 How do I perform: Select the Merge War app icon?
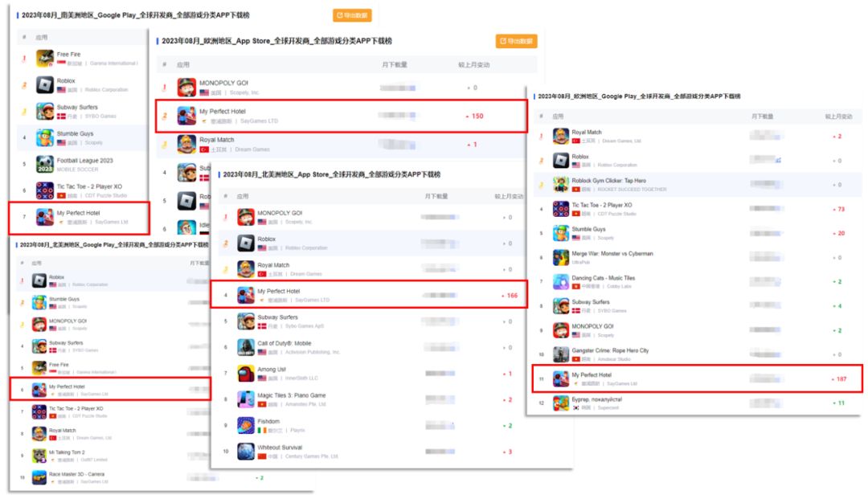(x=561, y=257)
